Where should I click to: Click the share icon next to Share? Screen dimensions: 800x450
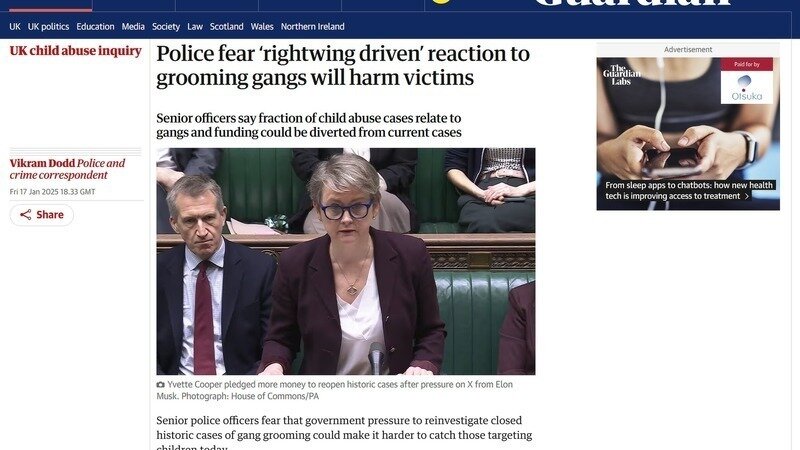pos(26,215)
